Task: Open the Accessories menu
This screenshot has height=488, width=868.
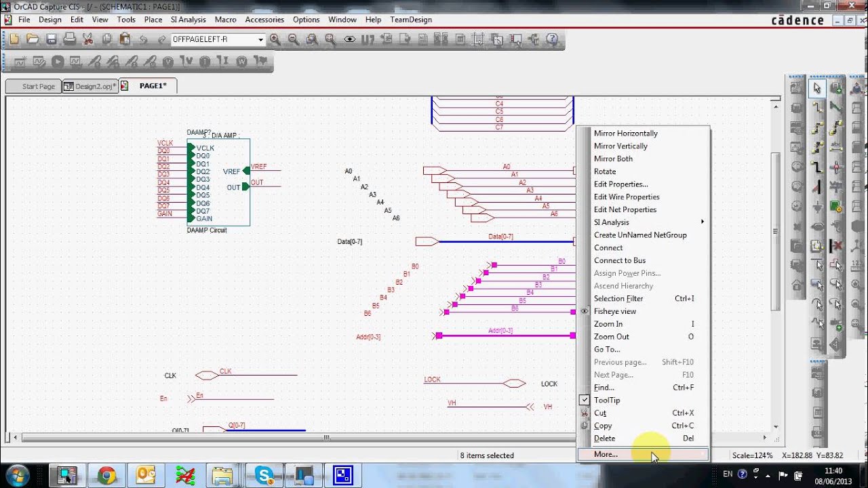Action: click(x=264, y=20)
